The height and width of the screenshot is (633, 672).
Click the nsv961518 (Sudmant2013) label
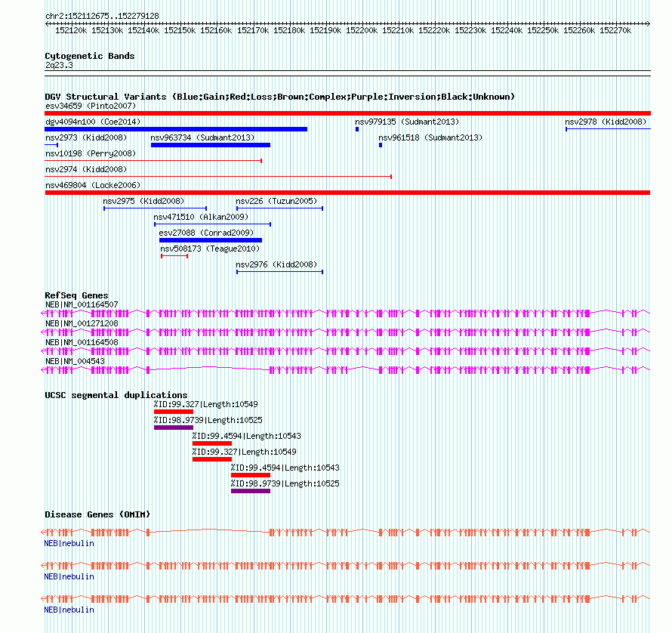(x=430, y=137)
